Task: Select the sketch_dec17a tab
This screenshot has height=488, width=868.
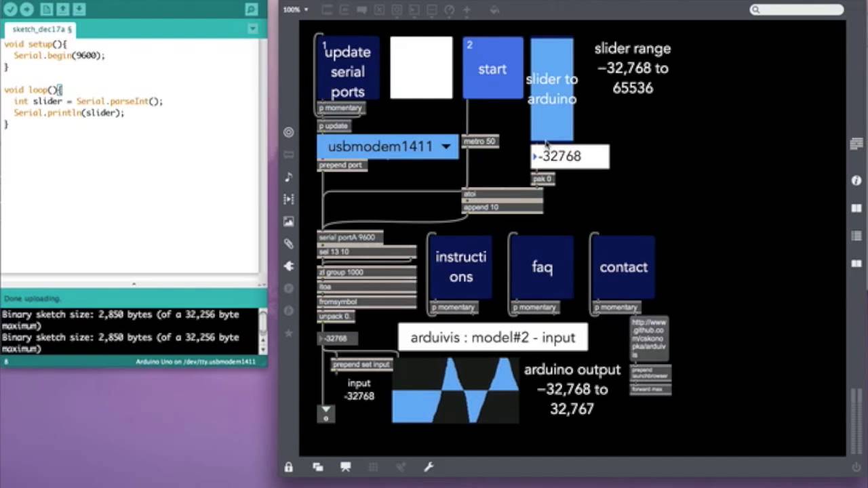Action: (x=40, y=29)
